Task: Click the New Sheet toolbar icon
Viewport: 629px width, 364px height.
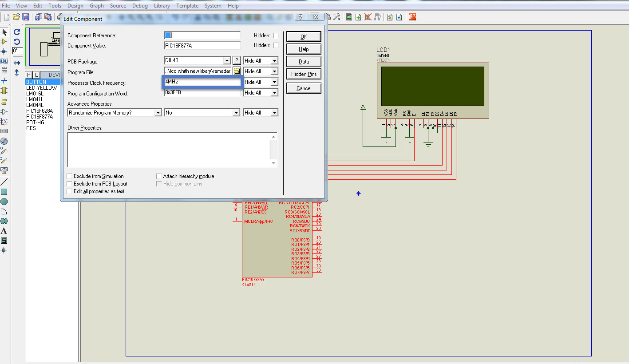Action: pyautogui.click(x=358, y=17)
